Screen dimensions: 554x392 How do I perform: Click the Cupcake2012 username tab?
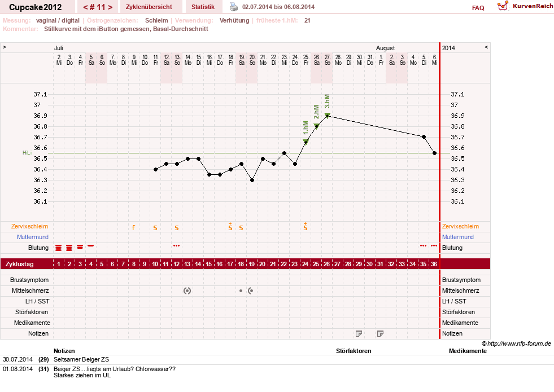[x=36, y=7]
